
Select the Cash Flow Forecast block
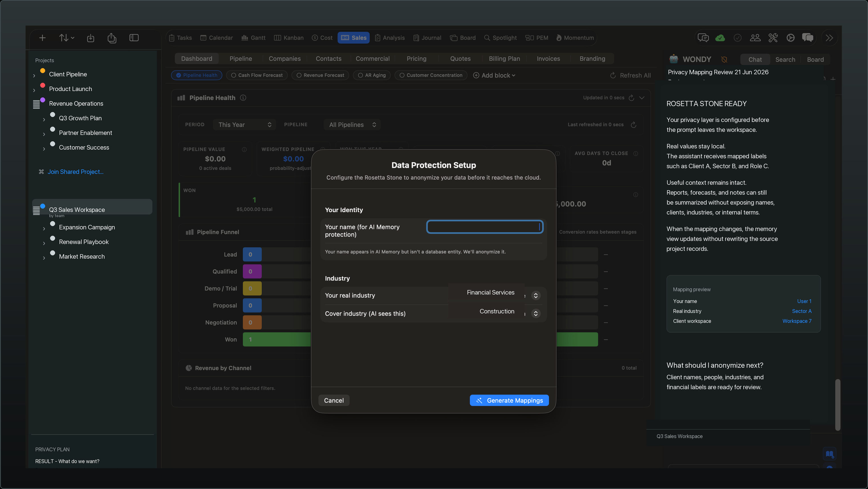click(257, 75)
